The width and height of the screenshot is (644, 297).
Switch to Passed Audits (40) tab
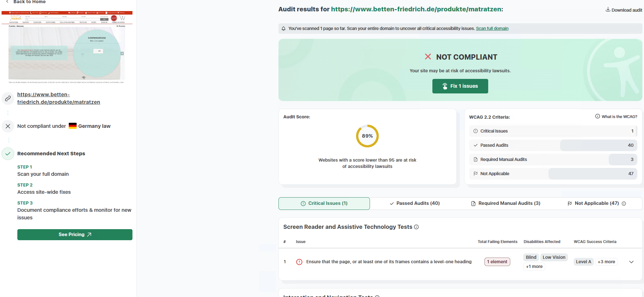[414, 203]
